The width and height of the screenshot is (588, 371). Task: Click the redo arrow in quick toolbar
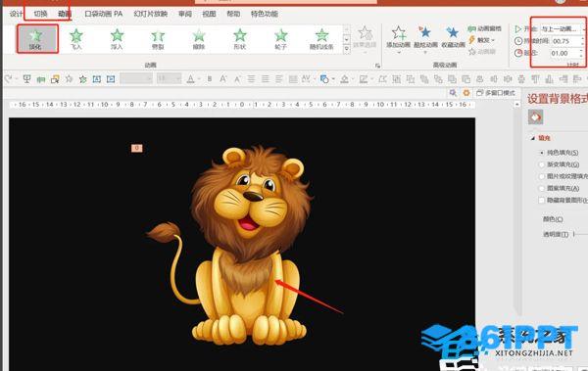pyautogui.click(x=8, y=79)
